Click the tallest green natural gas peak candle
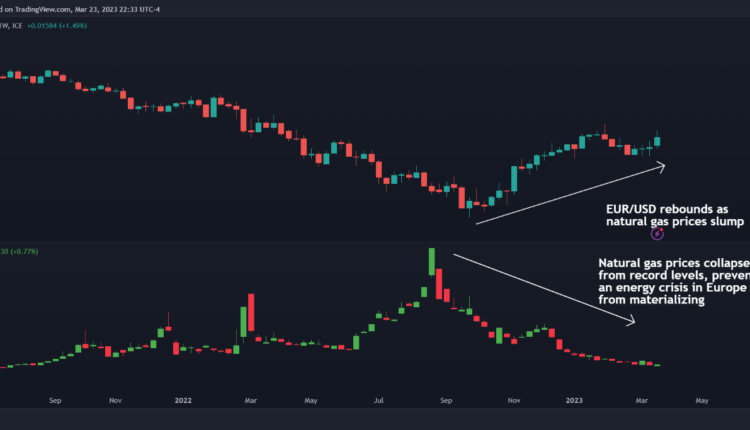Screen dimensions: 750x430 click(x=431, y=262)
